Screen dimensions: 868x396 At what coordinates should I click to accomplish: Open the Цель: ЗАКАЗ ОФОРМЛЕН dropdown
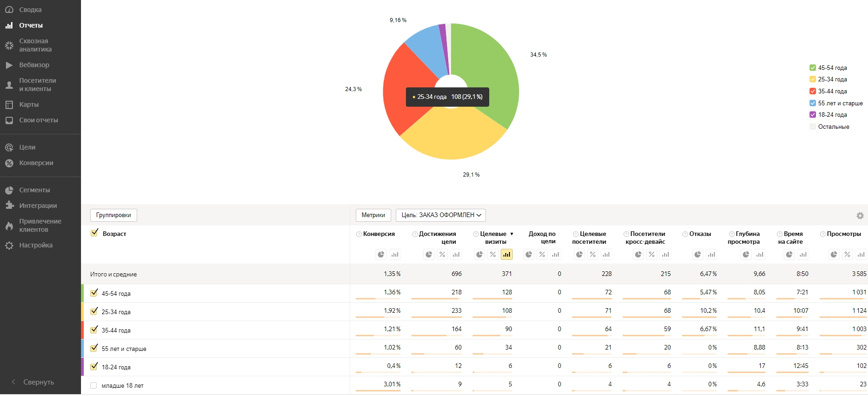[x=441, y=215]
